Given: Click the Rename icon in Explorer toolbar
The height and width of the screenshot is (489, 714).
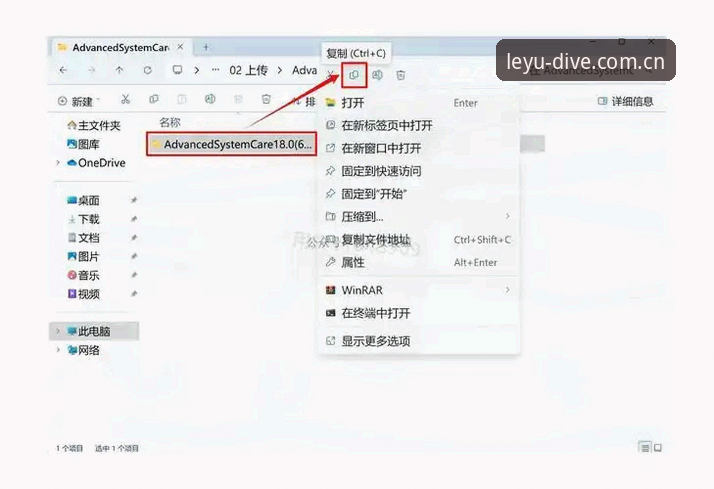Looking at the screenshot, I should pos(210,99).
